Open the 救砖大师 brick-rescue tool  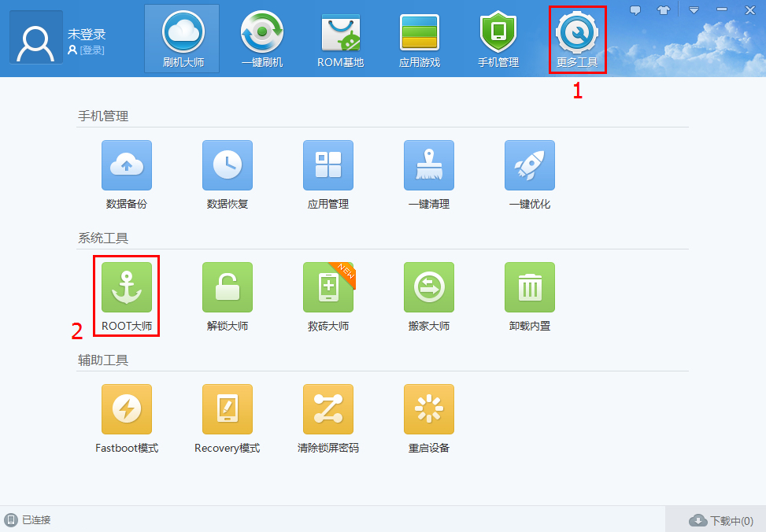(327, 287)
